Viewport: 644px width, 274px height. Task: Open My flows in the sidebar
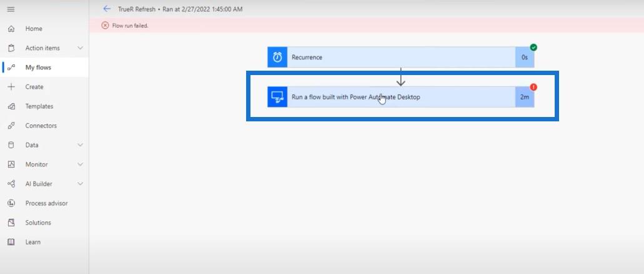(x=44, y=68)
